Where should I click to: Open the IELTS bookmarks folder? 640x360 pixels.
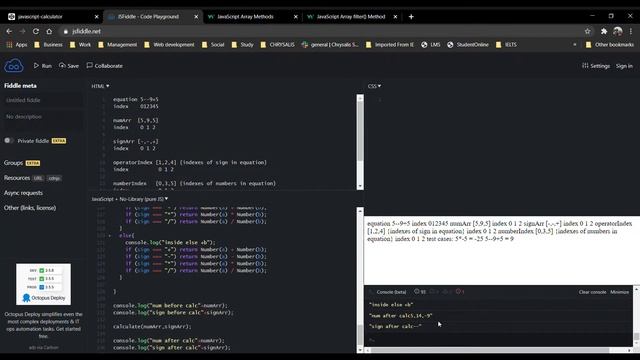507,44
